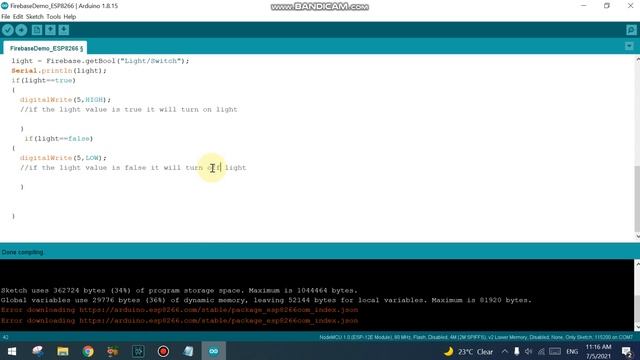This screenshot has height=360, width=640.
Task: Open File Explorer from the taskbar
Action: (62, 351)
